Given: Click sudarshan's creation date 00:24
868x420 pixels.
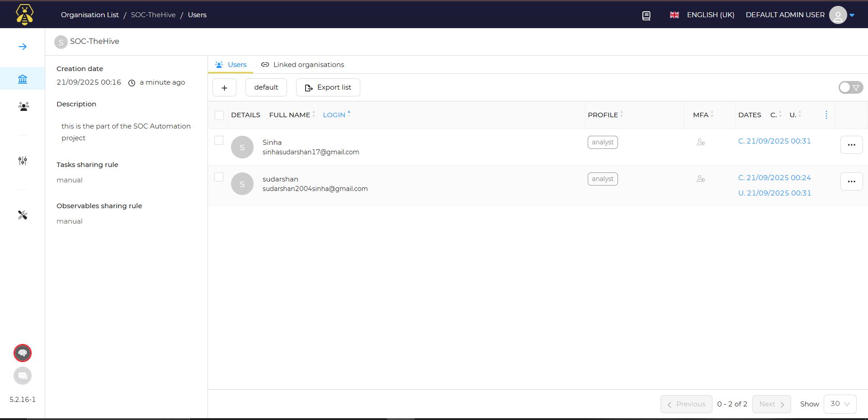Looking at the screenshot, I should click(774, 178).
